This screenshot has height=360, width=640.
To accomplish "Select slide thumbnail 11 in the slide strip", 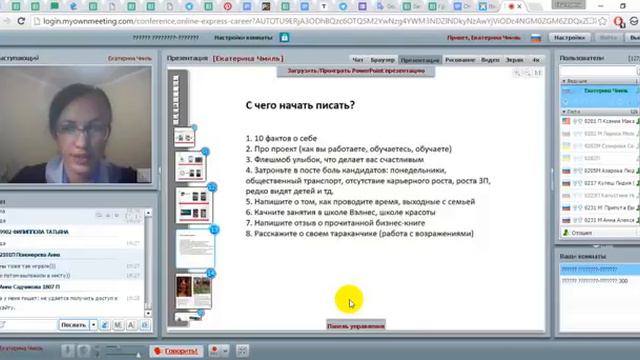I will coord(191,167).
